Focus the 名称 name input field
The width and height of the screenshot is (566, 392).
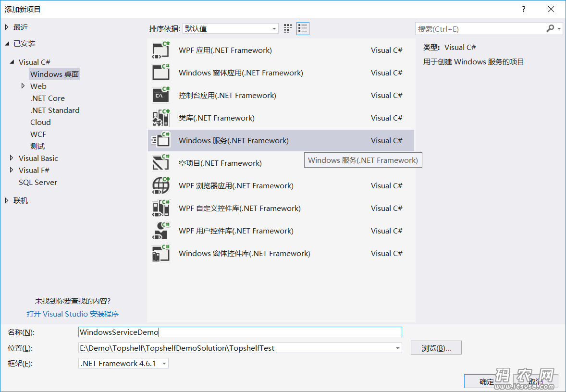(x=240, y=332)
